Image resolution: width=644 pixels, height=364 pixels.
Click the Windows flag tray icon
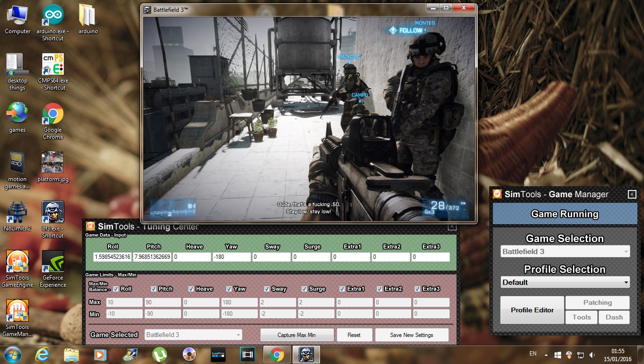click(558, 355)
